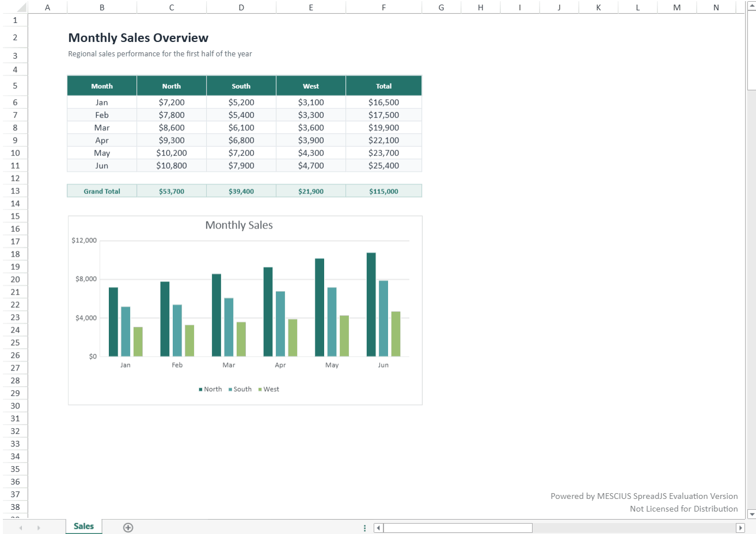Select the Jan month cell
Viewport: 756px width, 534px height.
point(102,102)
